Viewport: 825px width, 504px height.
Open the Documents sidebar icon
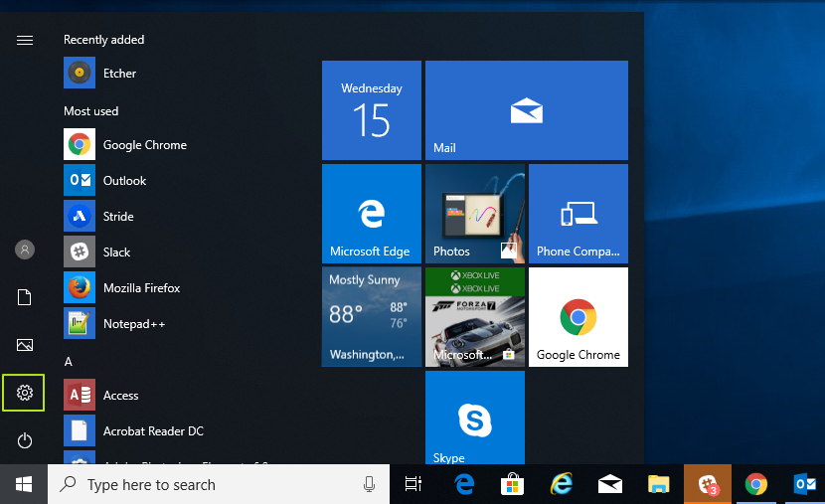(25, 297)
